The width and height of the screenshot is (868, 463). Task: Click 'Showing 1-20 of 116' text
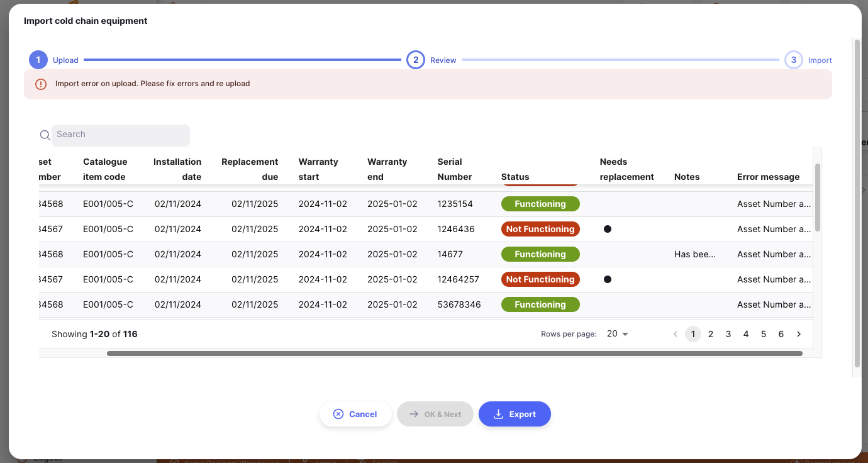click(94, 334)
